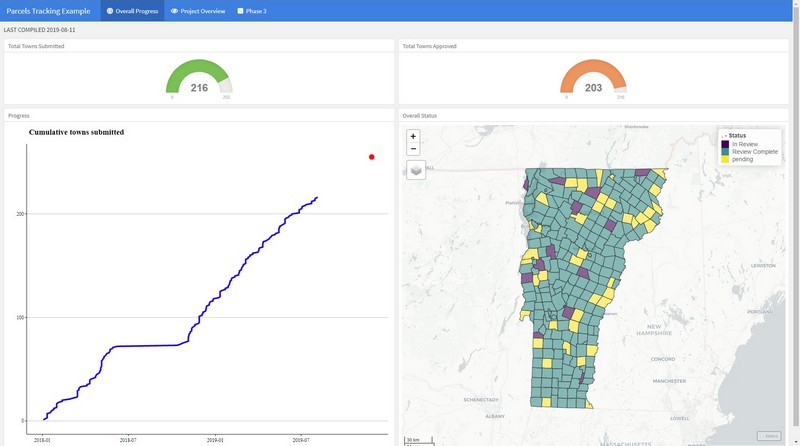Click the Cumulative towns submitted chart title
The image size is (800, 446).
pyautogui.click(x=76, y=132)
